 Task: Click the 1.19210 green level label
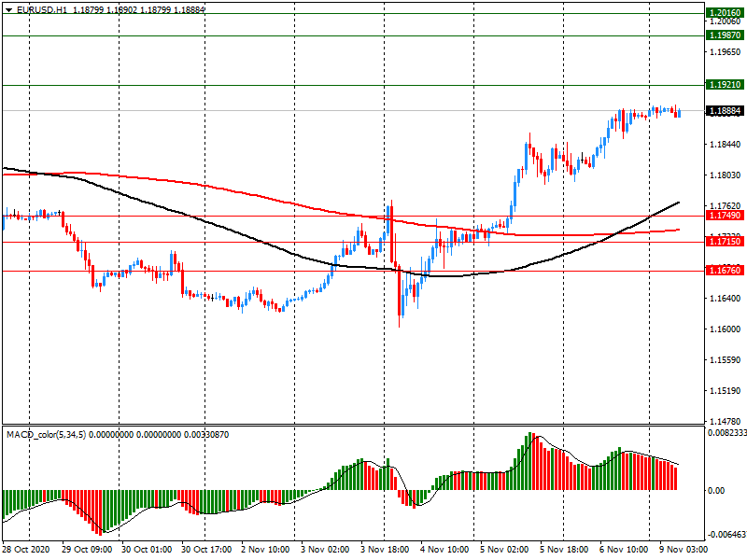(725, 85)
